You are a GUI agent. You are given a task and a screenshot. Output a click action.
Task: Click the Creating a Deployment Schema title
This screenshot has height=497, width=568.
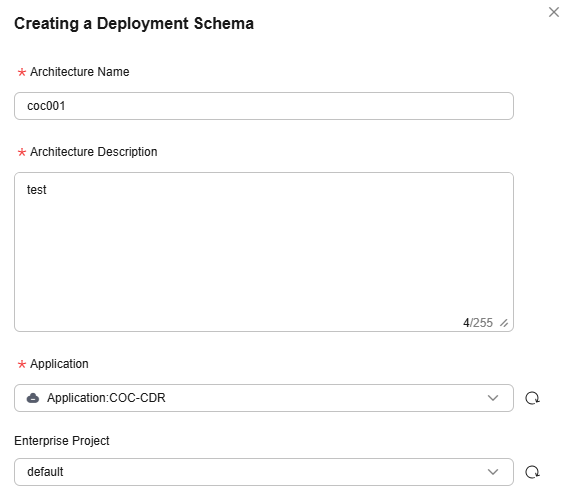point(134,24)
